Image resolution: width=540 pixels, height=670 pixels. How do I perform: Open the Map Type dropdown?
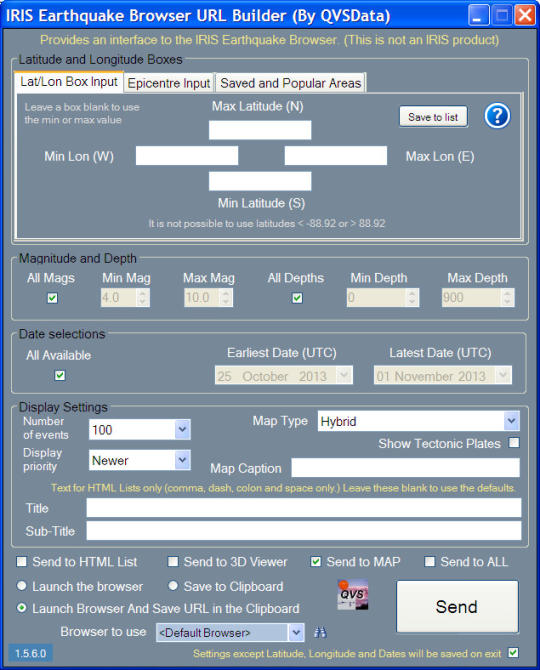(511, 421)
